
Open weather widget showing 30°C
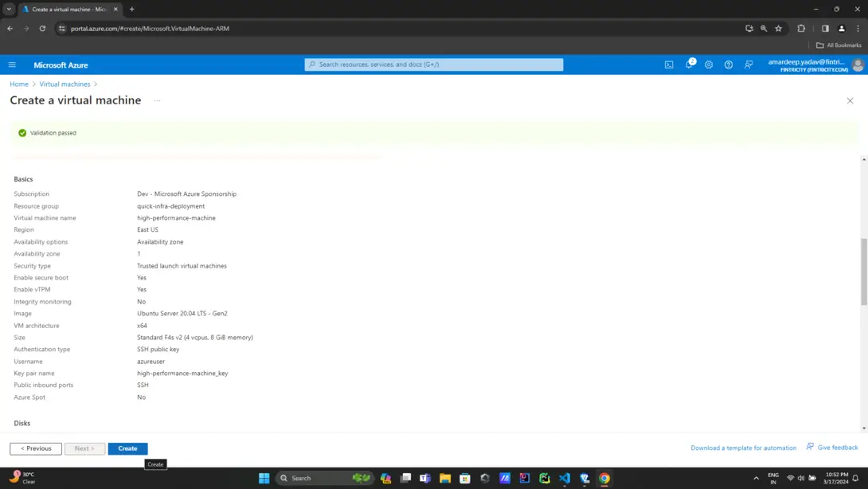coord(22,478)
